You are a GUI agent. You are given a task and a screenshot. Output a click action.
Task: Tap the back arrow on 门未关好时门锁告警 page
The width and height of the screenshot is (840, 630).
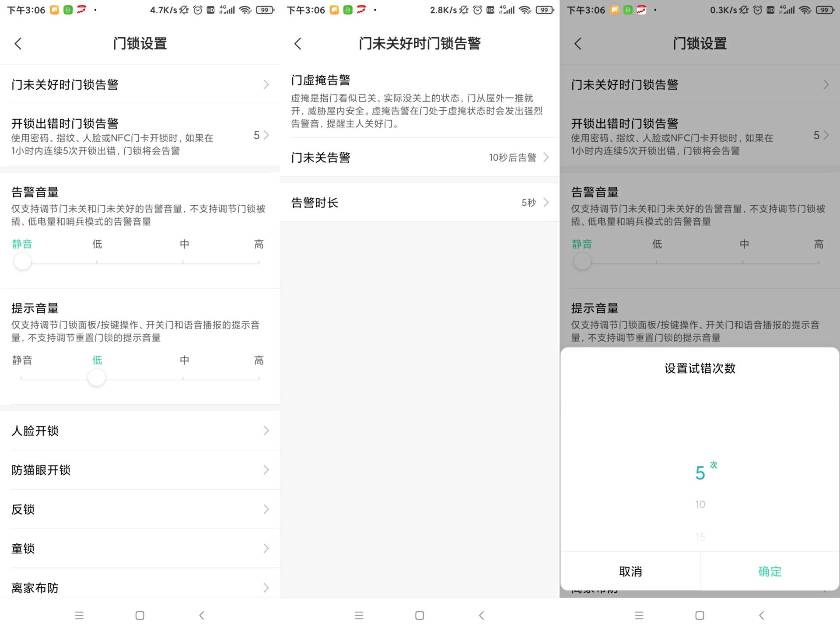coord(298,44)
